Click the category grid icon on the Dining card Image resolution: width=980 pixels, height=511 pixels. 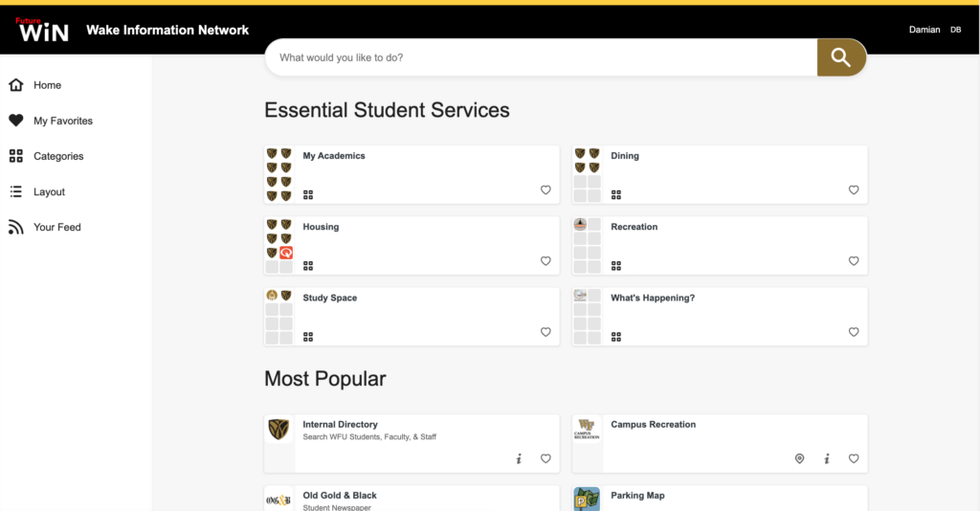coord(616,195)
